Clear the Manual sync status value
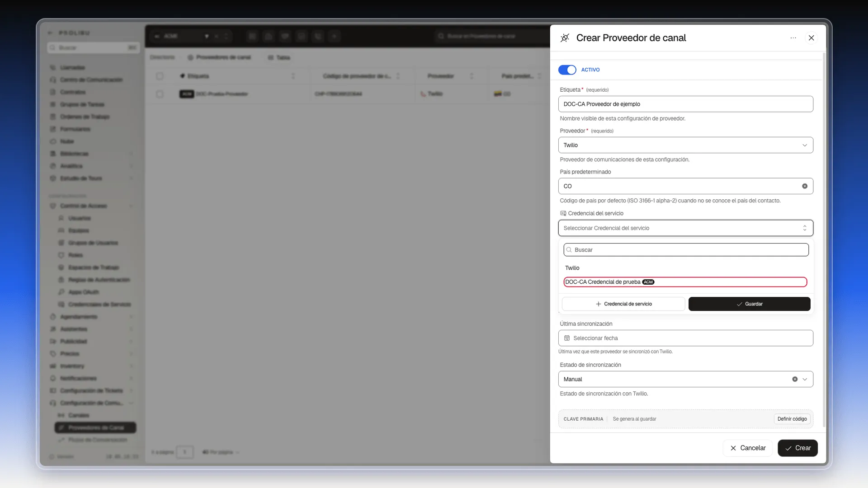Viewport: 868px width, 488px height. click(795, 379)
